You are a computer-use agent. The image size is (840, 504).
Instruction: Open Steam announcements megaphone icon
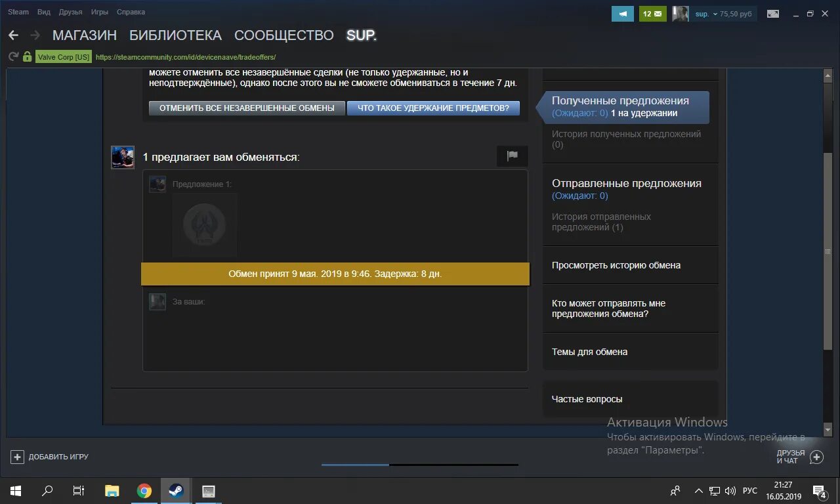pos(623,14)
